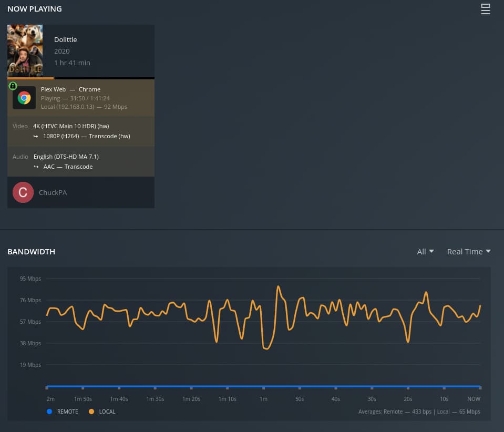Image resolution: width=504 pixels, height=432 pixels.
Task: Open the ChuckPA user avatar
Action: [x=23, y=192]
